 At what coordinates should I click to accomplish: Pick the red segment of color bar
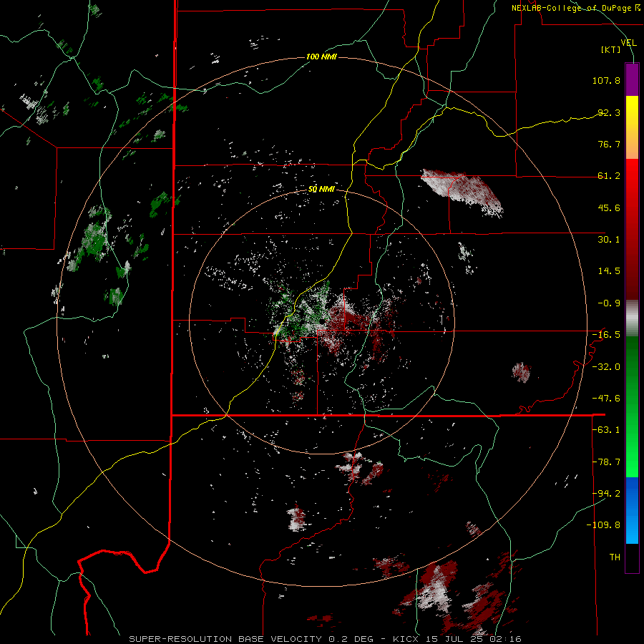click(632, 229)
